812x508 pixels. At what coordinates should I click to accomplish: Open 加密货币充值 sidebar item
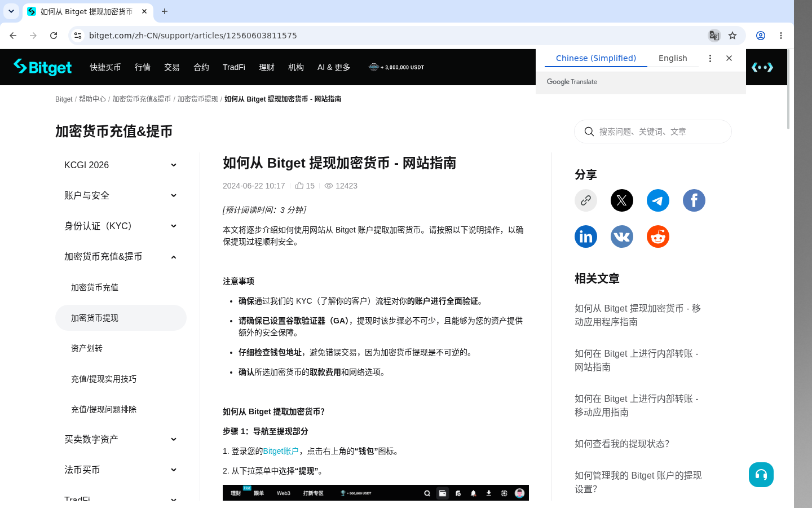pyautogui.click(x=121, y=287)
